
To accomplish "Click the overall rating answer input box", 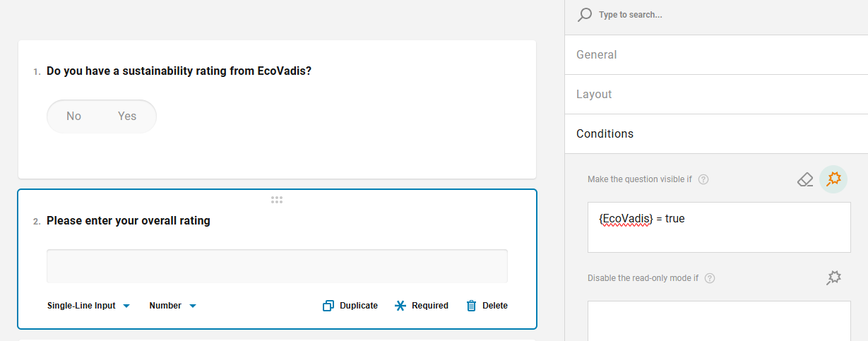I will (x=277, y=266).
